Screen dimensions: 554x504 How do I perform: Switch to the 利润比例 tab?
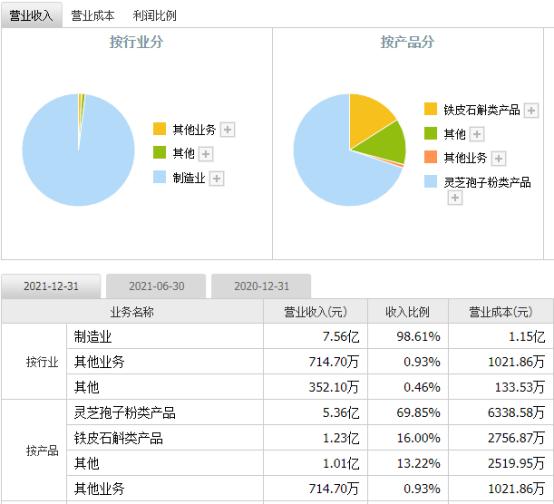tap(154, 16)
